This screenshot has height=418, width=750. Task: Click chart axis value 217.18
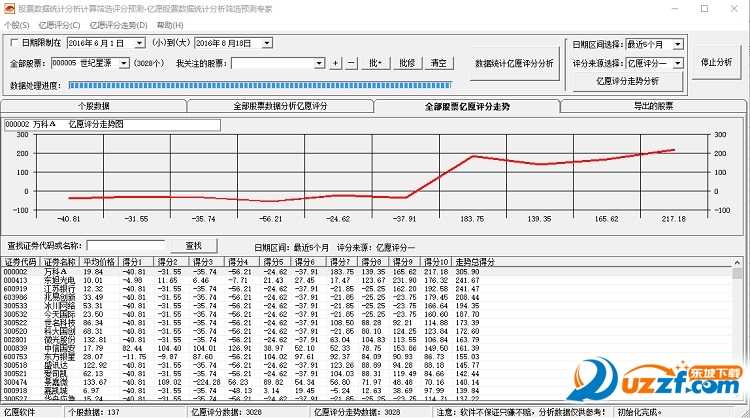click(673, 219)
